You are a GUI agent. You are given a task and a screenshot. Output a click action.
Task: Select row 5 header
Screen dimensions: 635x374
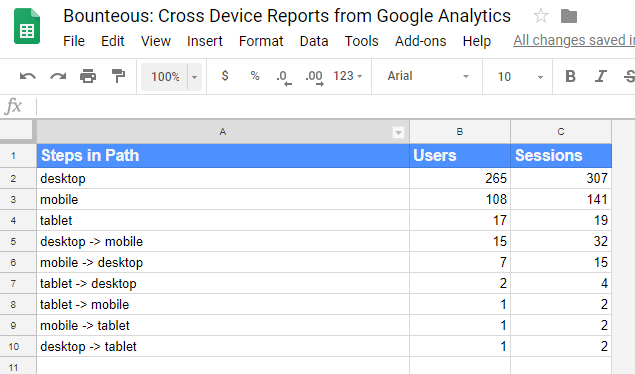tap(18, 242)
